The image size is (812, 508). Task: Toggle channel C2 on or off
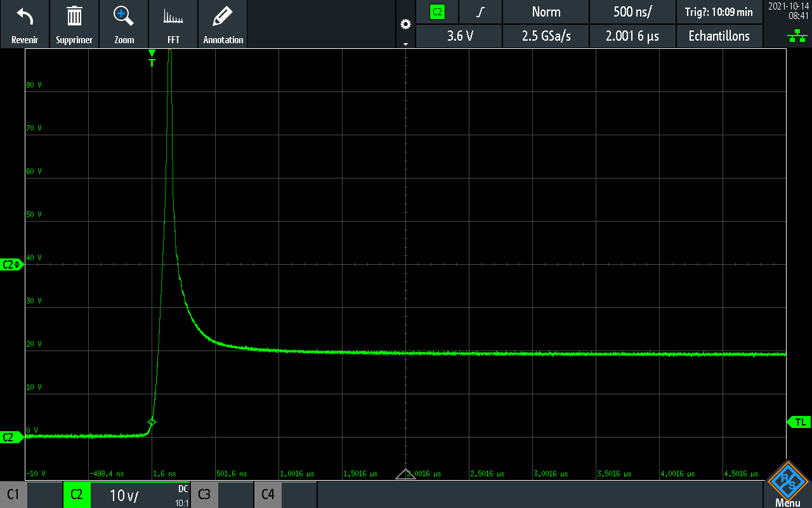pyautogui.click(x=77, y=494)
